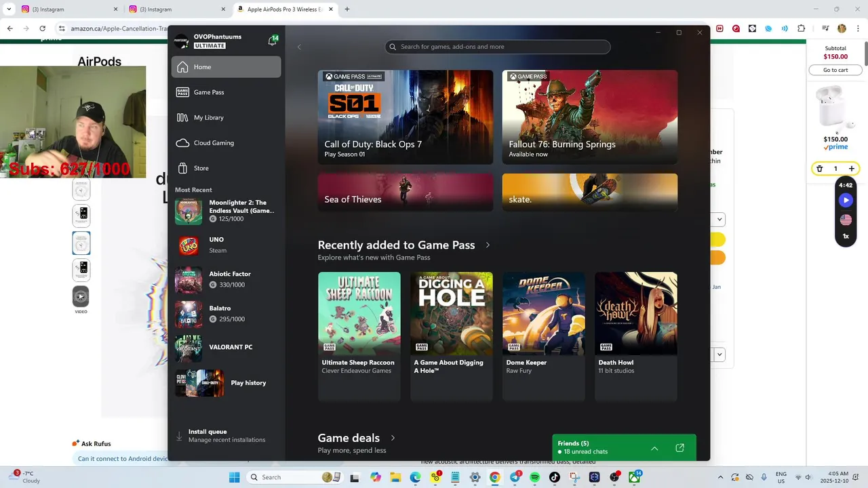Open Cloud Gaming in the sidebar
This screenshot has width=868, height=488.
pyautogui.click(x=226, y=143)
